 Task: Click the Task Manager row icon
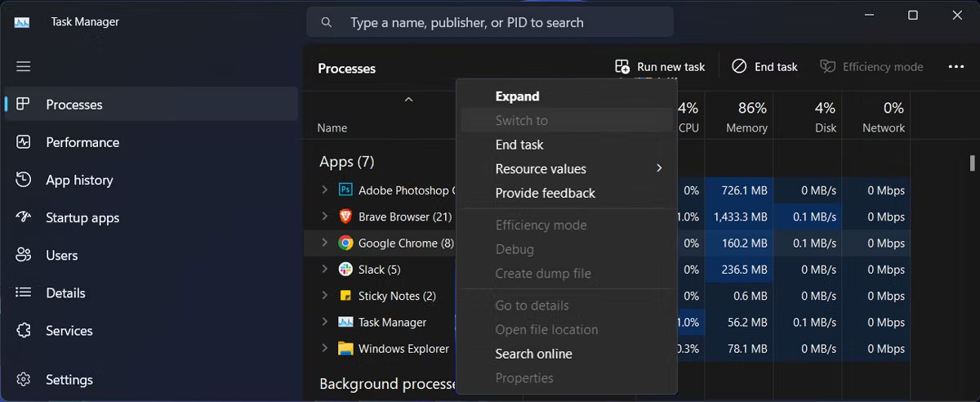point(345,322)
